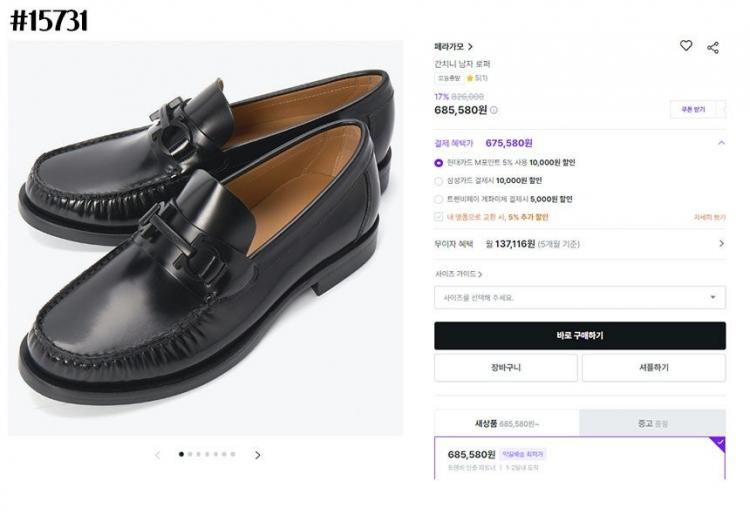The width and height of the screenshot is (750, 528).
Task: Go to previous product image arrow
Action: [157, 455]
